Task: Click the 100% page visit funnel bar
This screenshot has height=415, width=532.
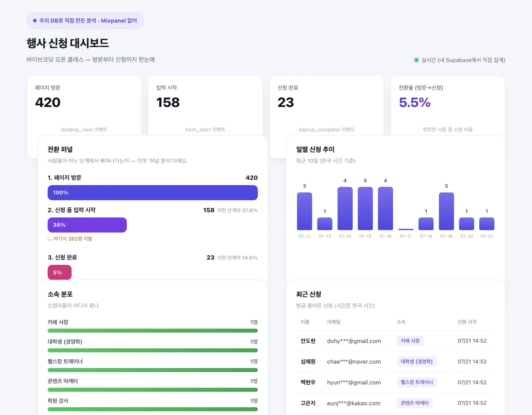Action: 153,193
